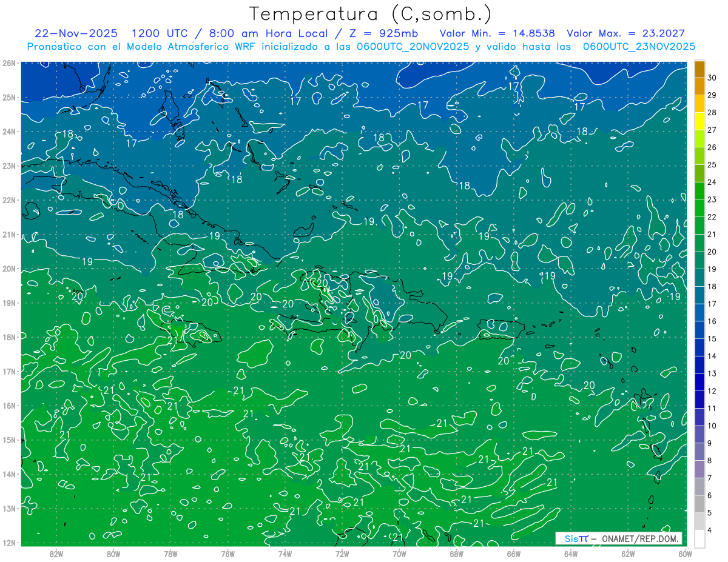Click the 82W longitude axis label
728x562 pixels.
tap(56, 554)
